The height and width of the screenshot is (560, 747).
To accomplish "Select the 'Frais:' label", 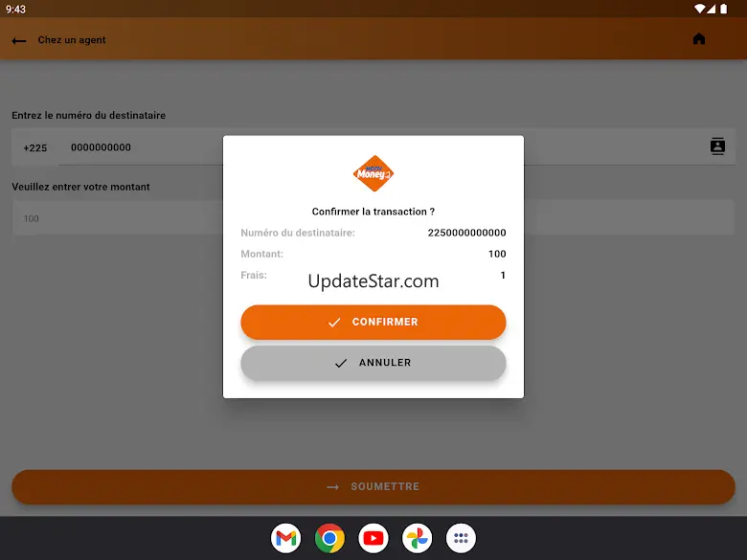I will [254, 275].
